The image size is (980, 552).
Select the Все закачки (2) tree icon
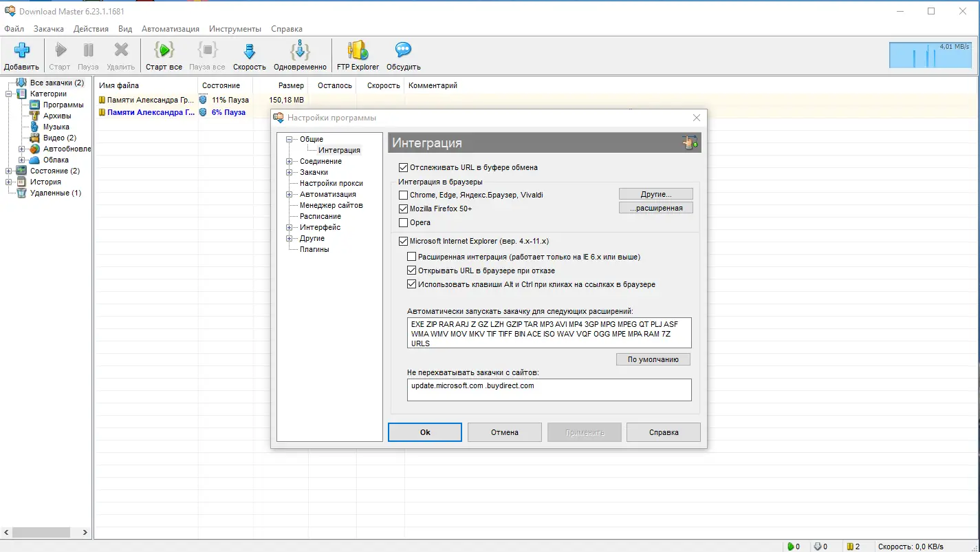[21, 83]
